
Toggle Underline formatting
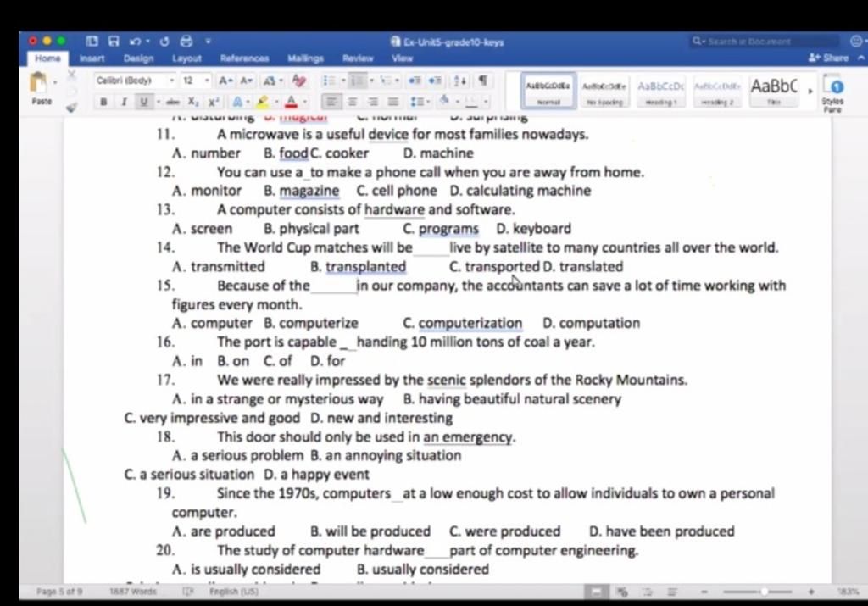(144, 102)
